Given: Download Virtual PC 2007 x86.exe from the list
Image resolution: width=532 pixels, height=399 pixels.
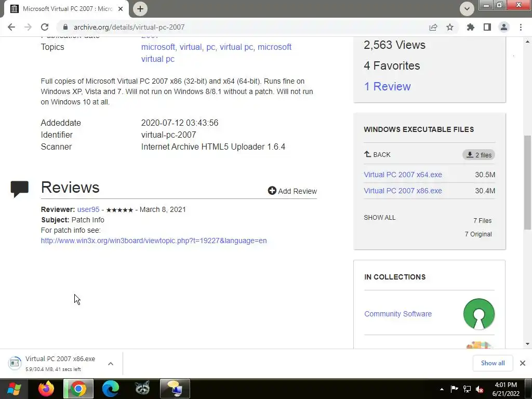Looking at the screenshot, I should (x=403, y=191).
